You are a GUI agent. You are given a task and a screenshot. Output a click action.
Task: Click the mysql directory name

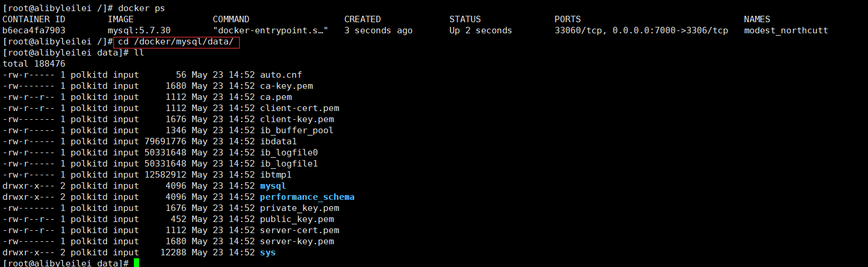click(273, 186)
